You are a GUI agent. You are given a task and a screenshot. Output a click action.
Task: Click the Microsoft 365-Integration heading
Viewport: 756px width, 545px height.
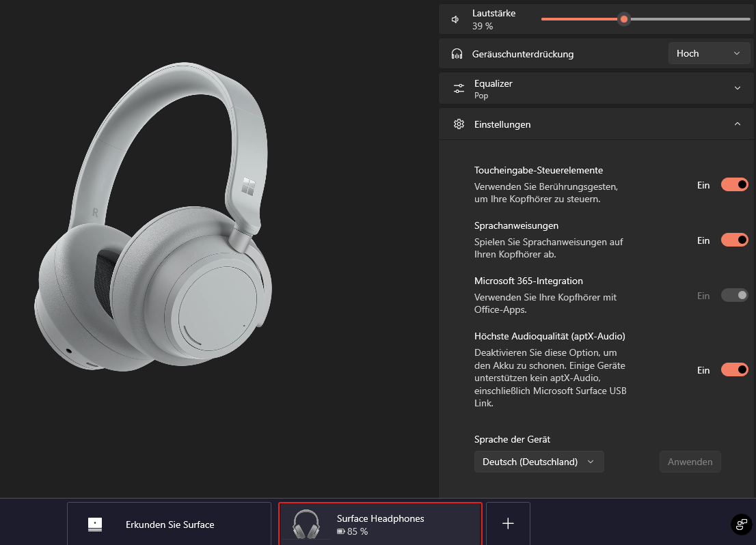click(528, 281)
